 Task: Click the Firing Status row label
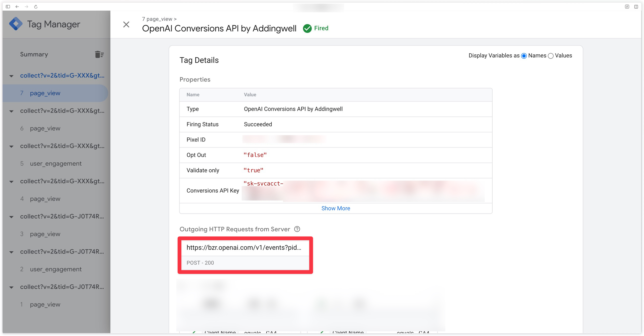click(203, 124)
